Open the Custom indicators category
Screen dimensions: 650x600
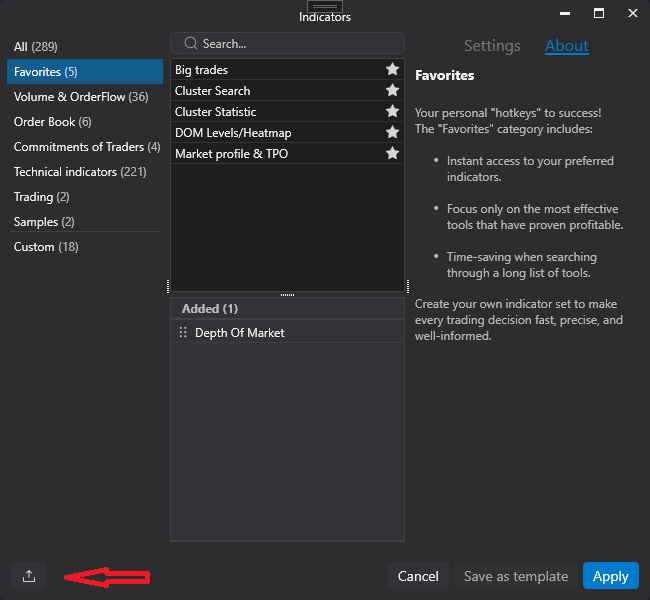tap(46, 247)
